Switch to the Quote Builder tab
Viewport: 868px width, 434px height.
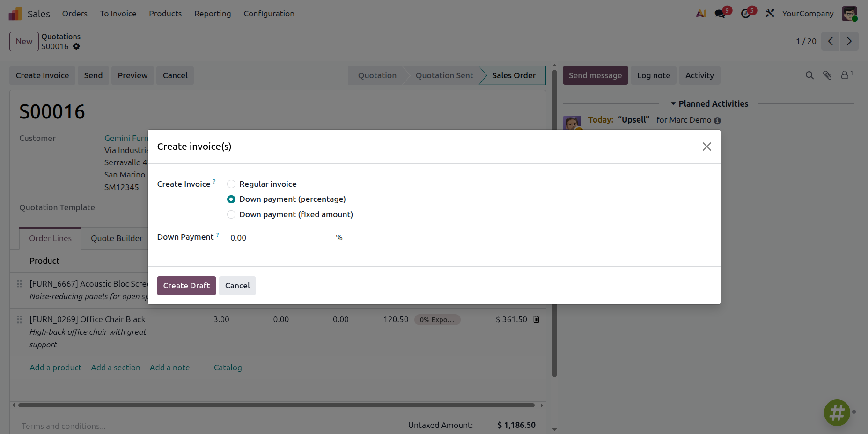(x=117, y=238)
